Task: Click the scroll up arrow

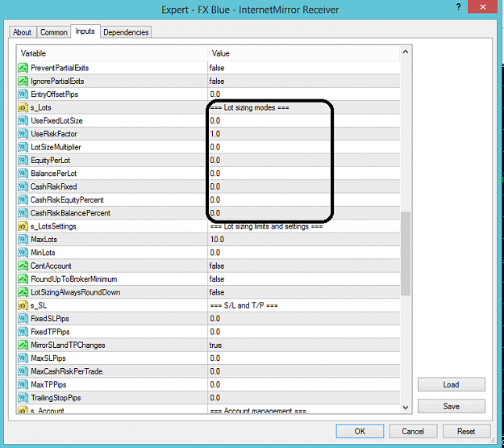Action: (406, 52)
